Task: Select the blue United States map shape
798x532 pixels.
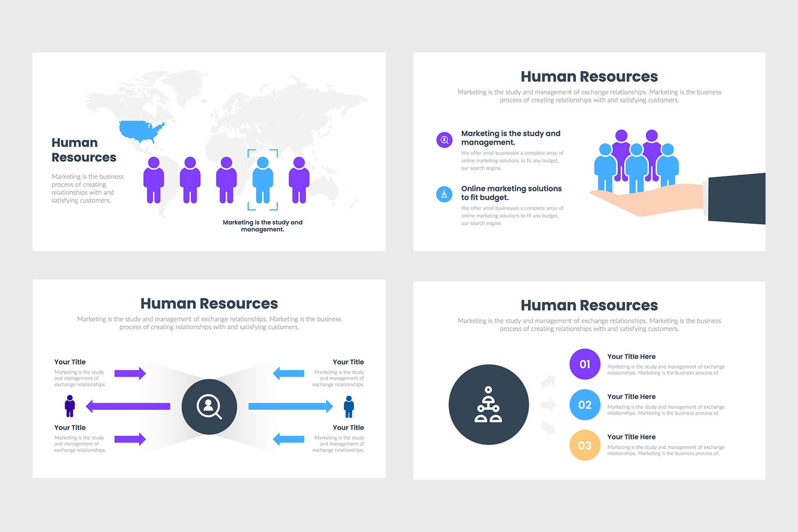Action: pos(141,131)
